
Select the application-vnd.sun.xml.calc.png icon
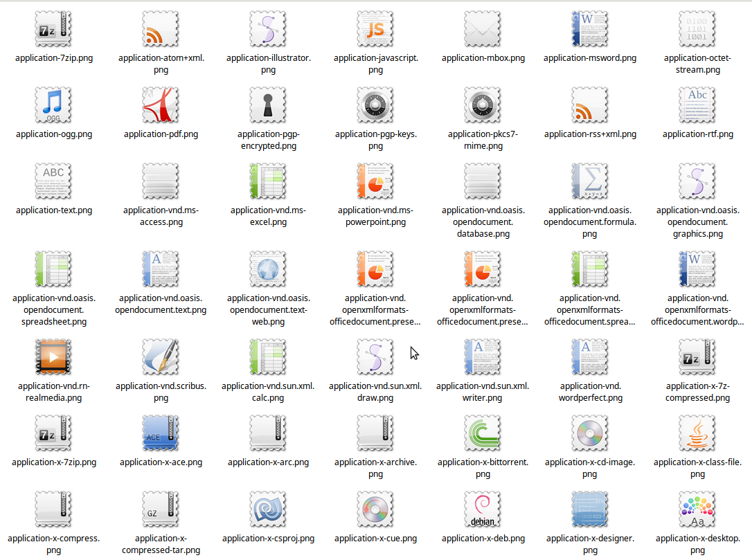pyautogui.click(x=268, y=356)
